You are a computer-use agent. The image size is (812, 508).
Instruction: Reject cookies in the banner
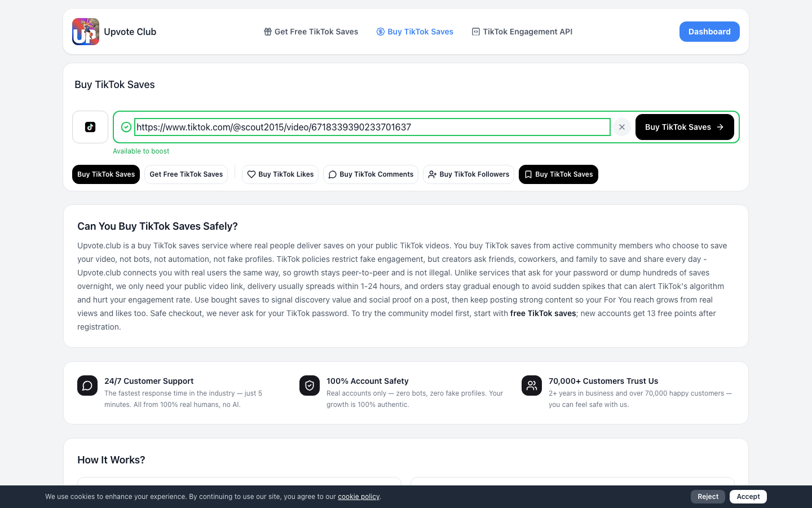(x=708, y=497)
